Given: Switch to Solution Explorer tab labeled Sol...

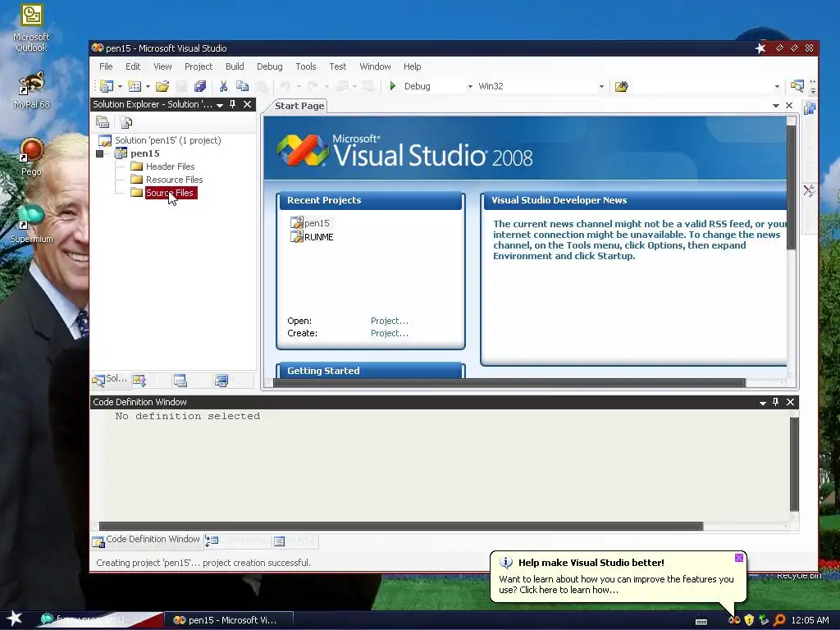Looking at the screenshot, I should (111, 379).
